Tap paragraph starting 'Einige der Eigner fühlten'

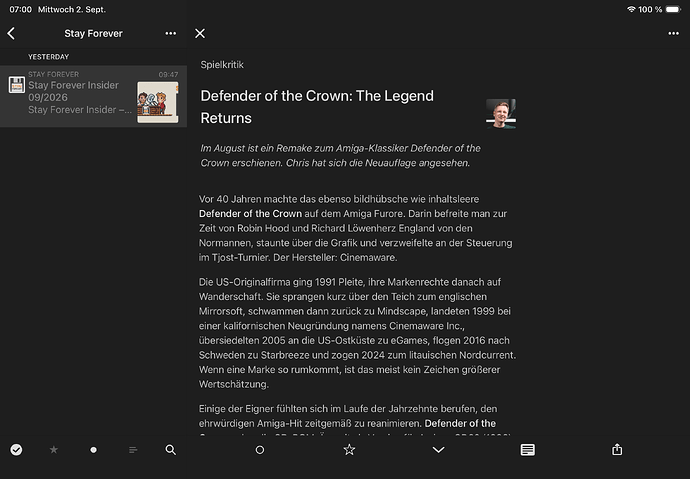pos(357,420)
